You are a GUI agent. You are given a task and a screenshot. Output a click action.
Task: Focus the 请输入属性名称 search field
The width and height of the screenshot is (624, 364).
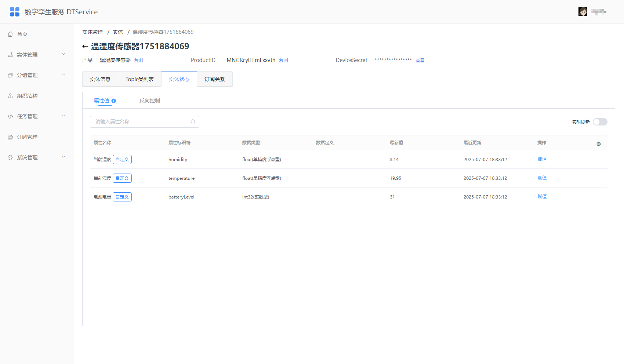[145, 122]
